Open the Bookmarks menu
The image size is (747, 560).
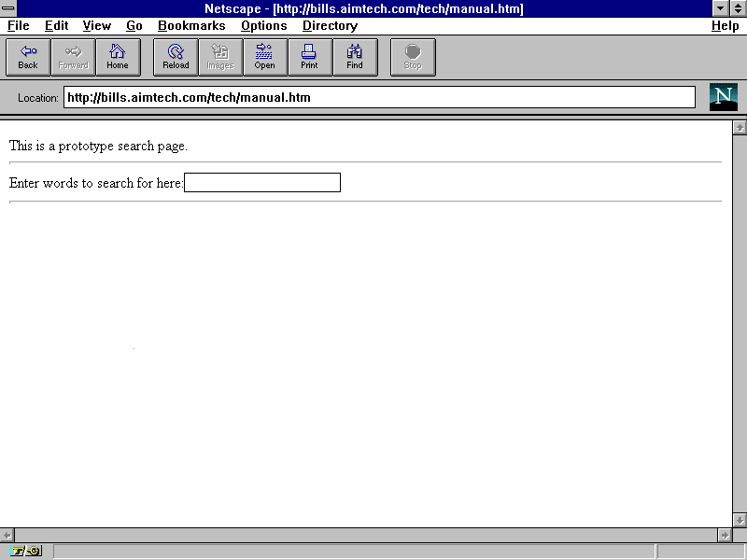[x=190, y=26]
